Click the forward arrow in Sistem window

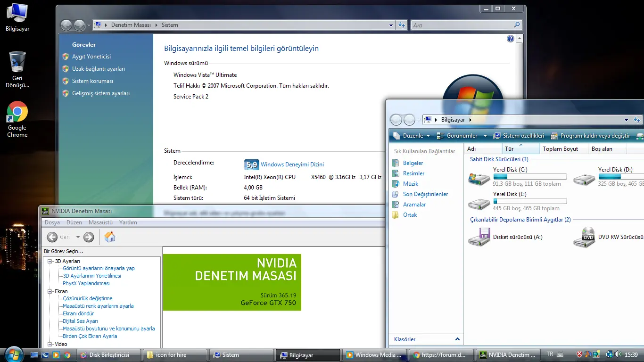(79, 25)
